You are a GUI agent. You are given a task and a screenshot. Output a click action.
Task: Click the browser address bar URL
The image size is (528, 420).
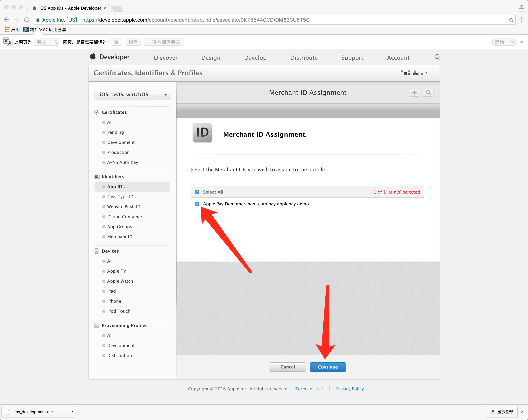point(196,20)
